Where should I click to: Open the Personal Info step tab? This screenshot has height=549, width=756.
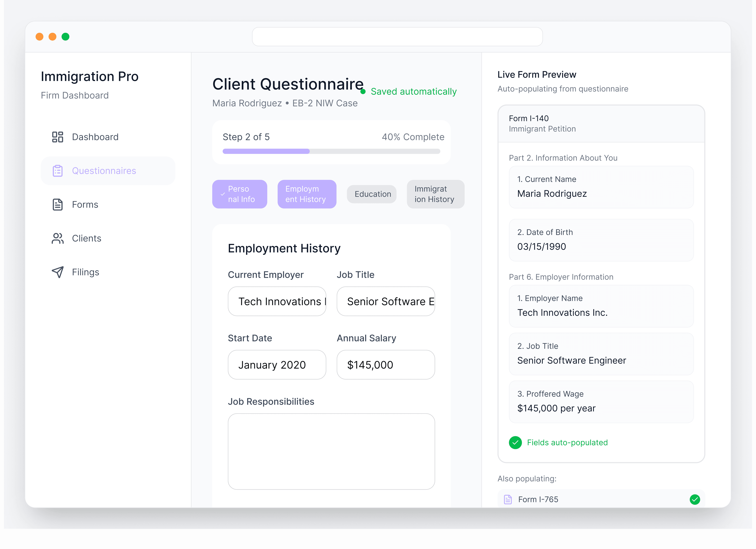click(x=240, y=194)
